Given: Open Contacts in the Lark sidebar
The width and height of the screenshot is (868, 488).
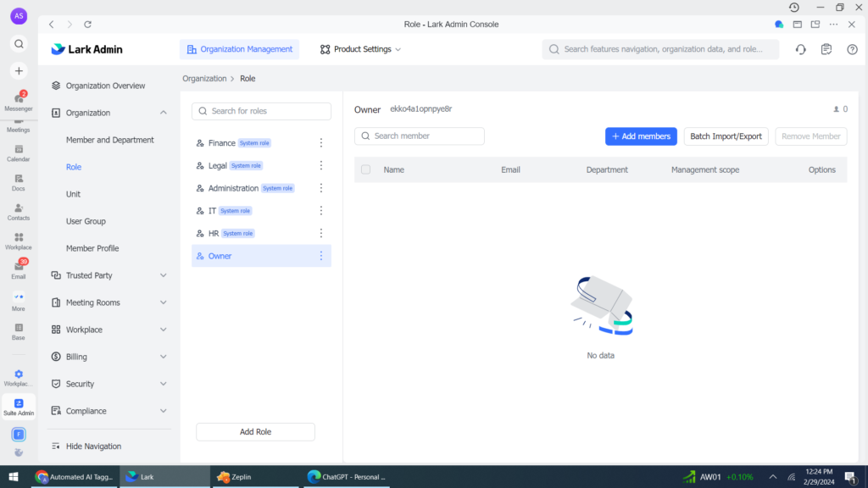Looking at the screenshot, I should (x=19, y=212).
